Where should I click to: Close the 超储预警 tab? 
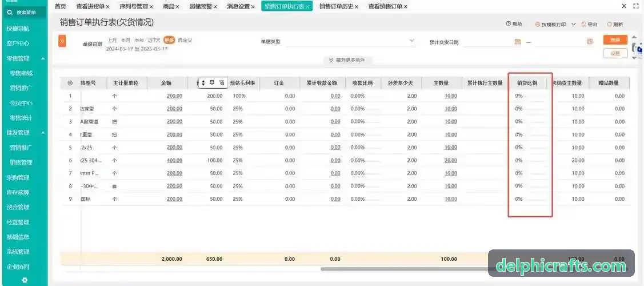pos(215,6)
